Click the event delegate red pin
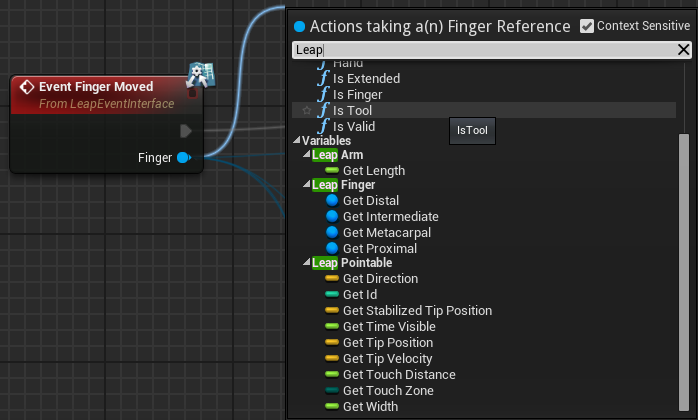Screen dimensions: 698x420 tap(192, 93)
